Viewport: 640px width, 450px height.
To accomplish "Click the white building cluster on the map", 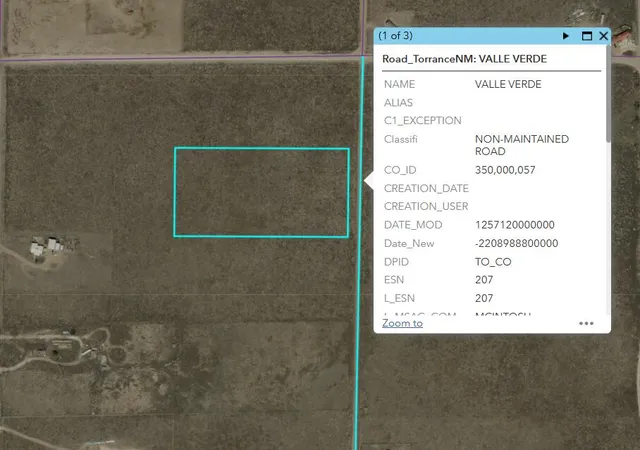I will [x=47, y=246].
